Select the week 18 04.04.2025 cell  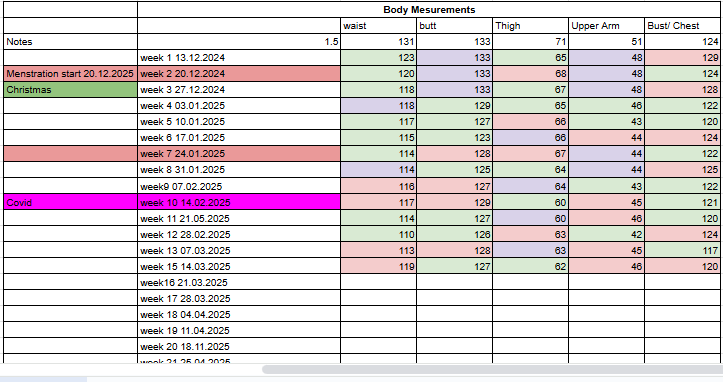(x=239, y=315)
